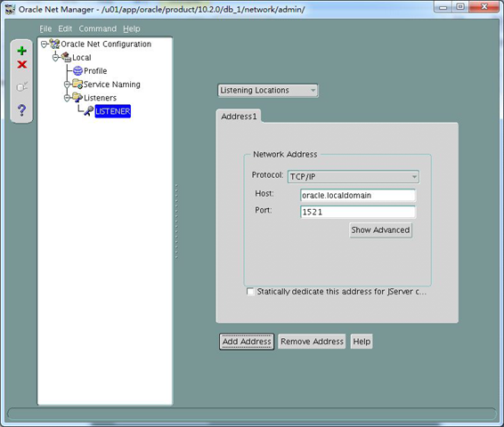504x427 pixels.
Task: Click the Profile globe icon
Action: pos(77,70)
